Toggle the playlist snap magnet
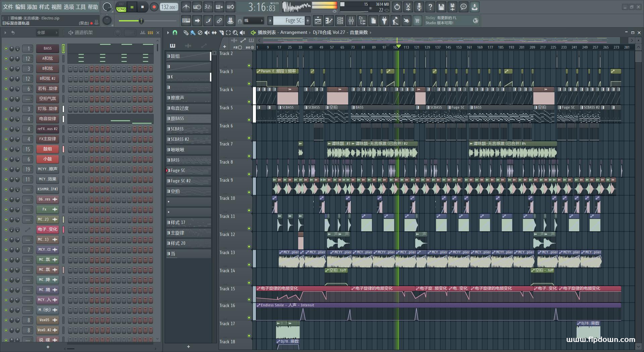Image resolution: width=644 pixels, height=352 pixels. point(175,33)
